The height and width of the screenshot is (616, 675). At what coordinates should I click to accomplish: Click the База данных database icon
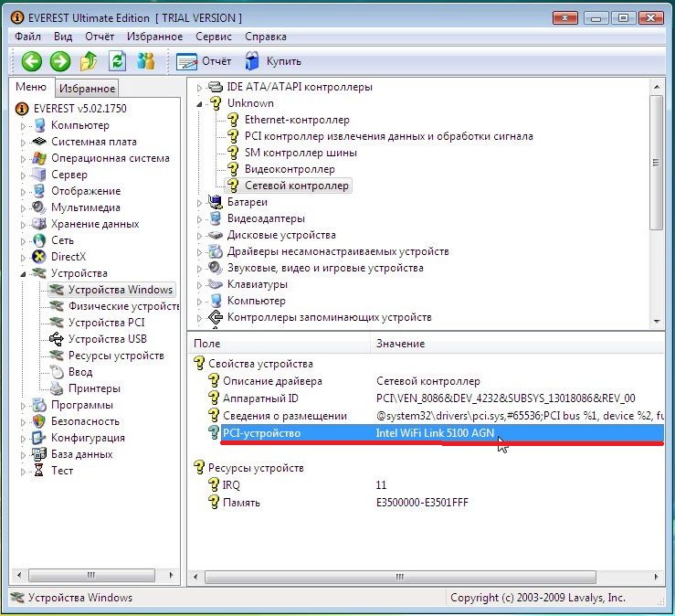pyautogui.click(x=39, y=454)
